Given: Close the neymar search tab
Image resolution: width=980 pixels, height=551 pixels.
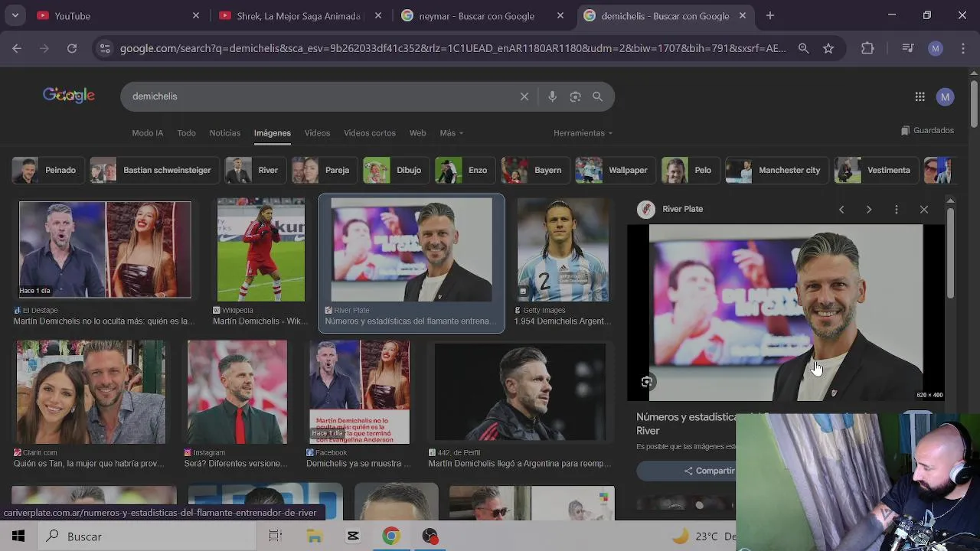Looking at the screenshot, I should coord(560,15).
